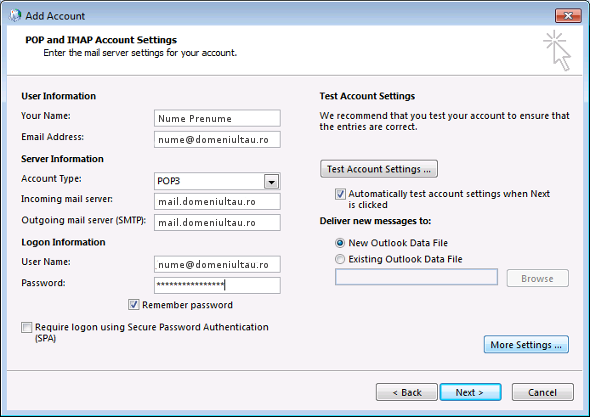The height and width of the screenshot is (417, 590).
Task: Open the POP3 account type combo box
Action: coord(217,181)
